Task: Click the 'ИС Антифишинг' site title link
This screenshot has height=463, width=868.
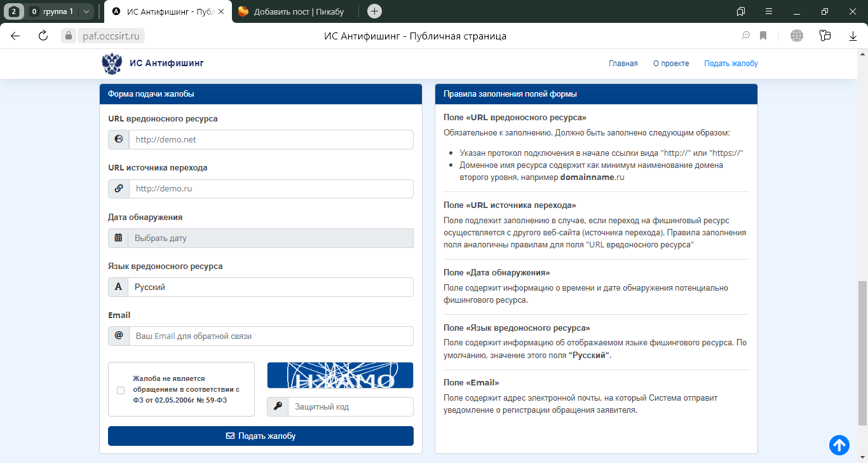Action: tap(166, 64)
